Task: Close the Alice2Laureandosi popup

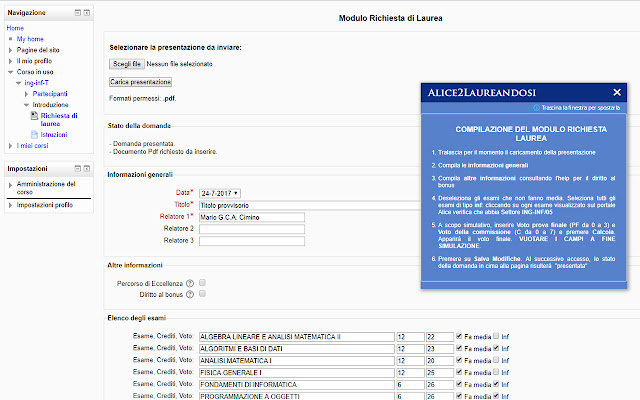Action: coord(617,93)
